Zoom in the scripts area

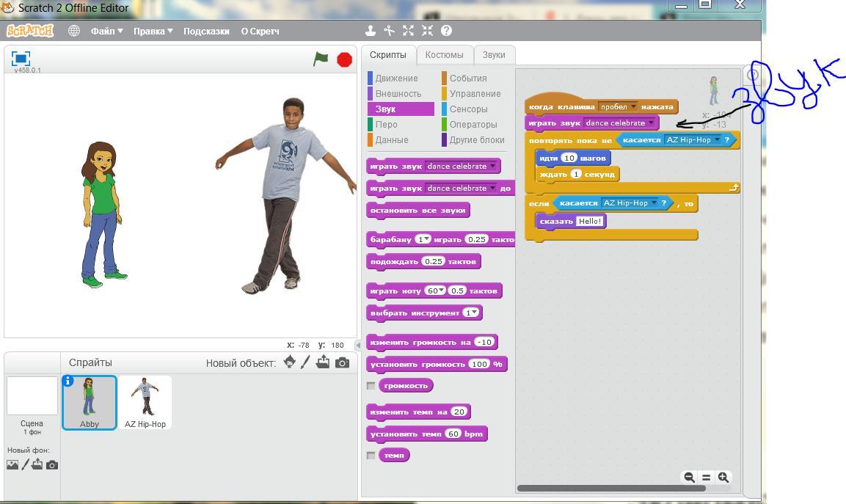(x=723, y=478)
